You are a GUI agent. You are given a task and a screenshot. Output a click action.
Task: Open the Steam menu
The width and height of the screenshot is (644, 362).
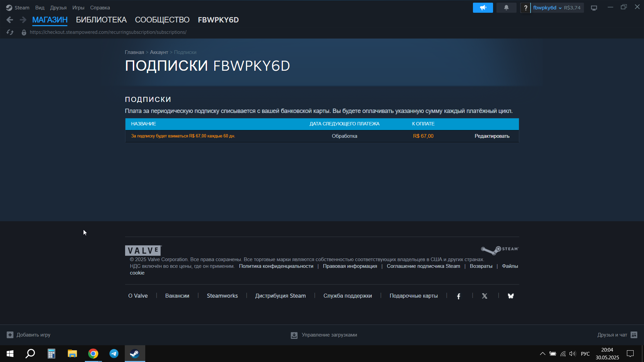pyautogui.click(x=22, y=8)
